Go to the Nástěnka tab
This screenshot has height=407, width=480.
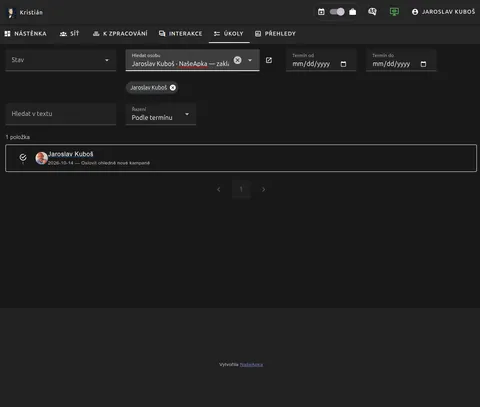click(x=26, y=34)
